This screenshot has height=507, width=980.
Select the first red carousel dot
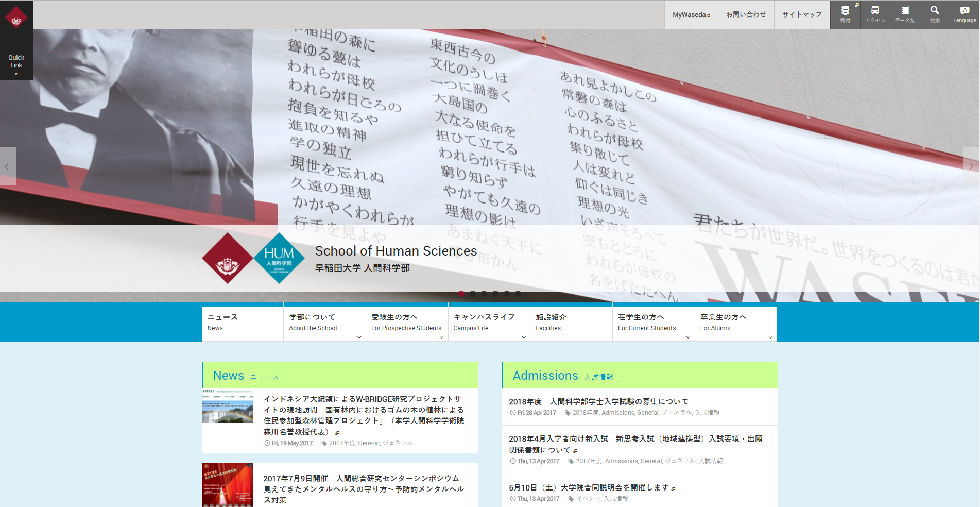pyautogui.click(x=461, y=294)
